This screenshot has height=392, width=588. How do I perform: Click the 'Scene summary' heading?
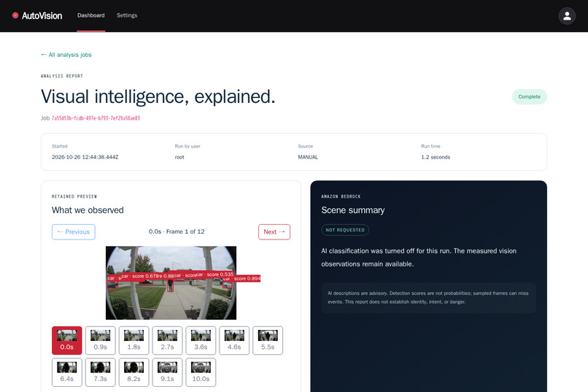click(x=353, y=210)
